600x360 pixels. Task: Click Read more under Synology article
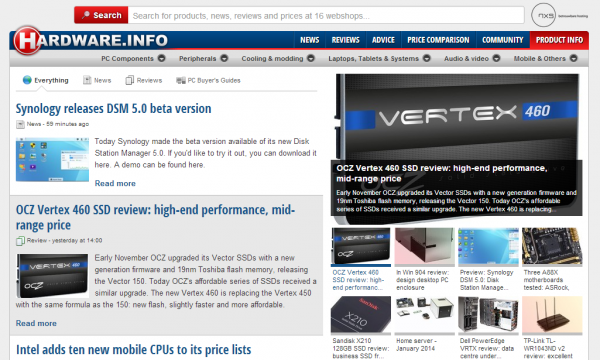[x=115, y=183]
